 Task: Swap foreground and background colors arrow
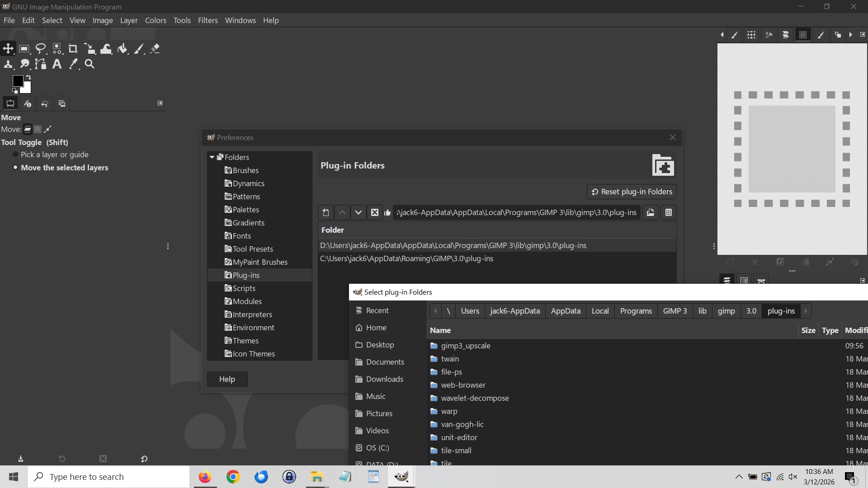tap(28, 77)
